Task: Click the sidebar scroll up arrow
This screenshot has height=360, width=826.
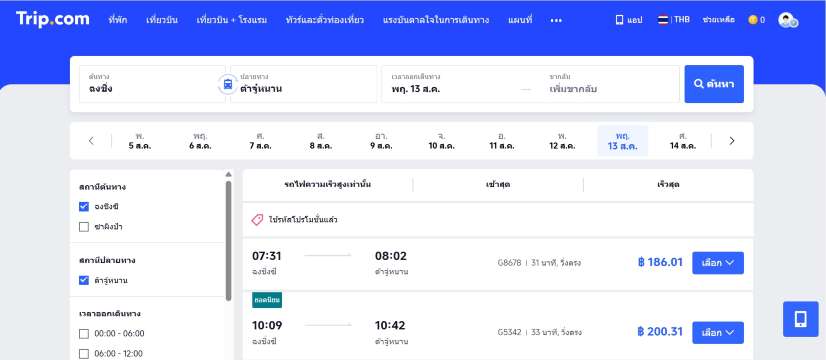Action: pyautogui.click(x=229, y=174)
